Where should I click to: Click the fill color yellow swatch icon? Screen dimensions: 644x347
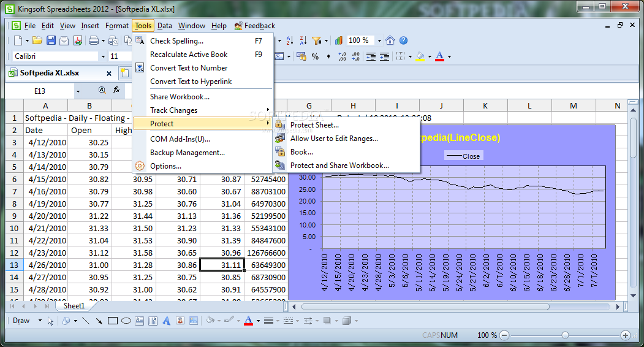(420, 56)
